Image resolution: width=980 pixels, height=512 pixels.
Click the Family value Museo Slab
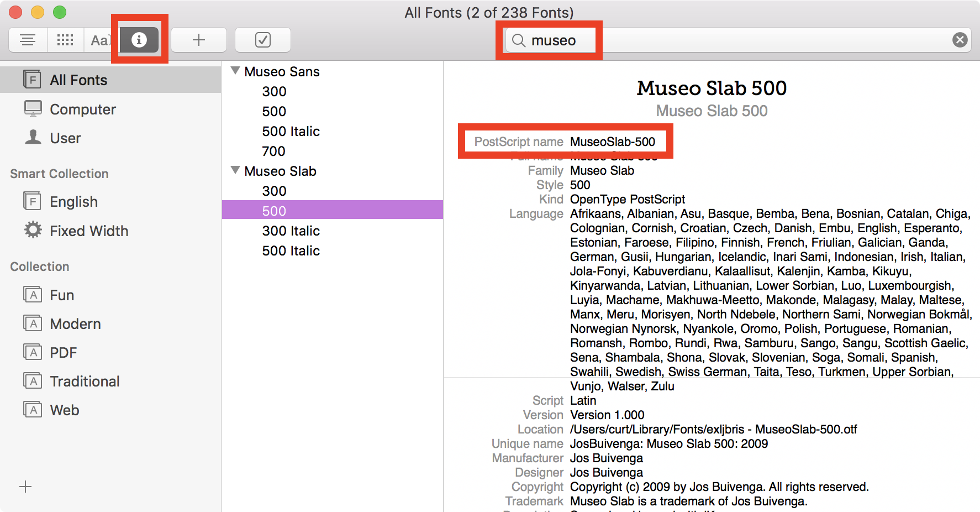602,170
